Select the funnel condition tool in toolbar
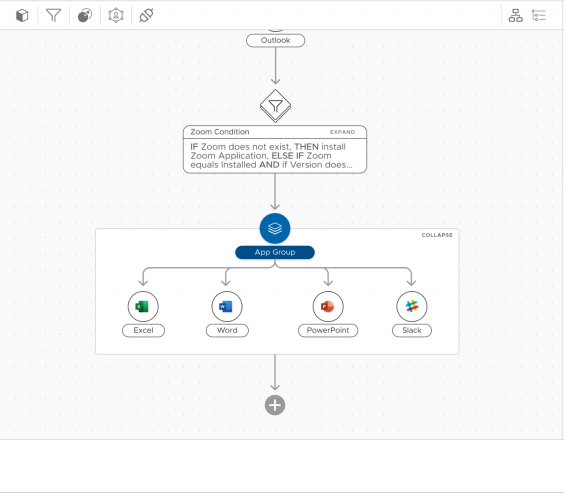Image resolution: width=564 pixels, height=493 pixels. coord(54,15)
